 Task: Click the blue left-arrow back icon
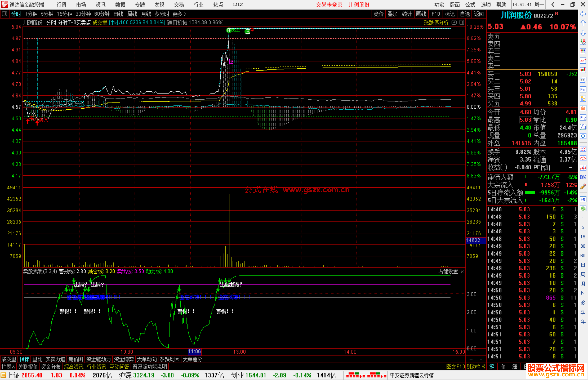(583, 14)
